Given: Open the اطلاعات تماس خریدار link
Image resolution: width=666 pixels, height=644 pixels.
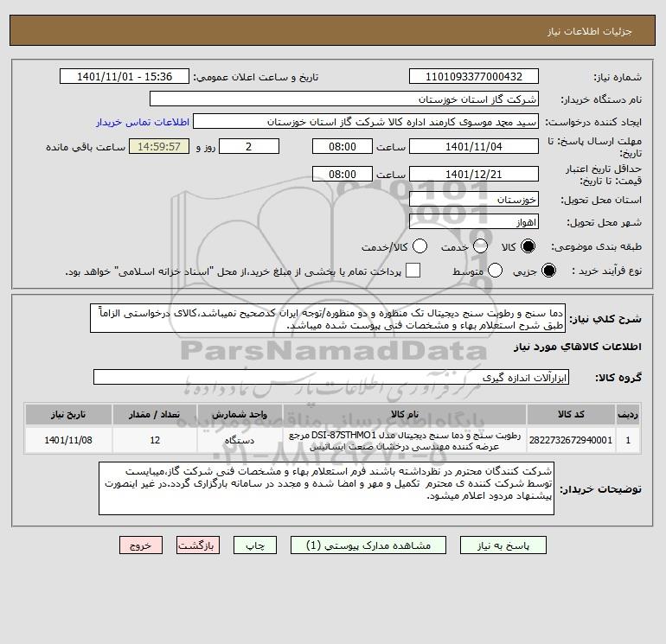Looking at the screenshot, I should click(x=143, y=122).
